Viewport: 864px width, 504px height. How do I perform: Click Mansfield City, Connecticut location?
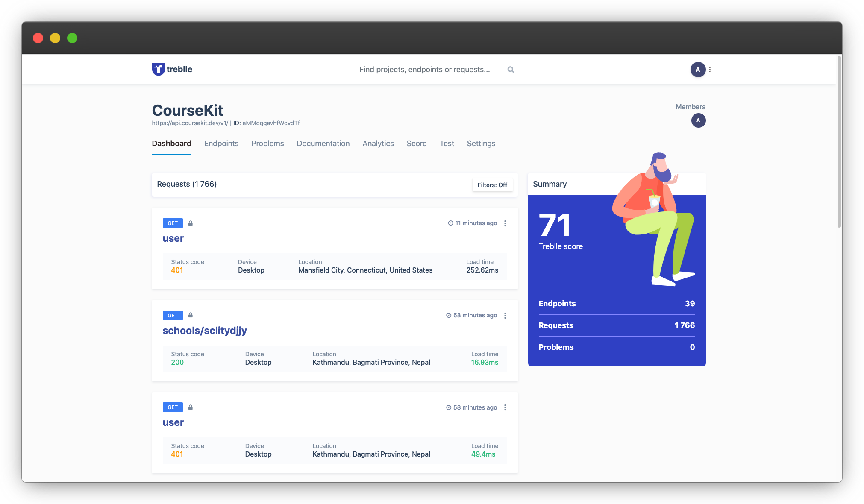point(365,270)
